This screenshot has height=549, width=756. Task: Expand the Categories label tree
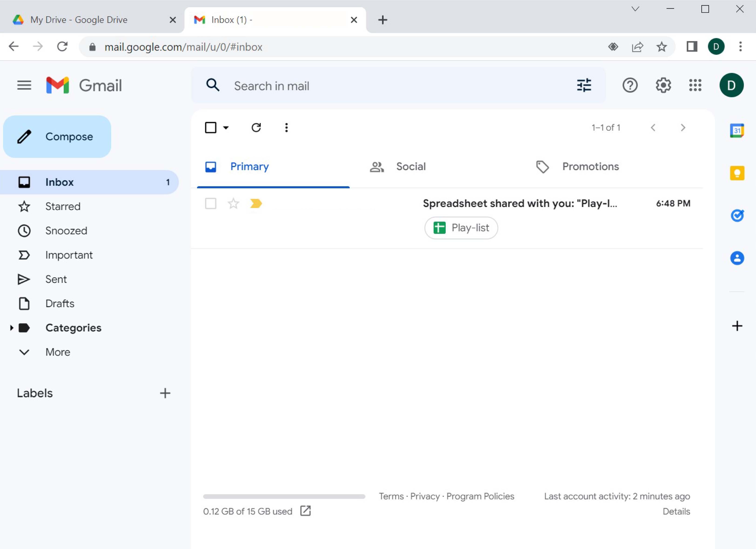[x=12, y=328]
